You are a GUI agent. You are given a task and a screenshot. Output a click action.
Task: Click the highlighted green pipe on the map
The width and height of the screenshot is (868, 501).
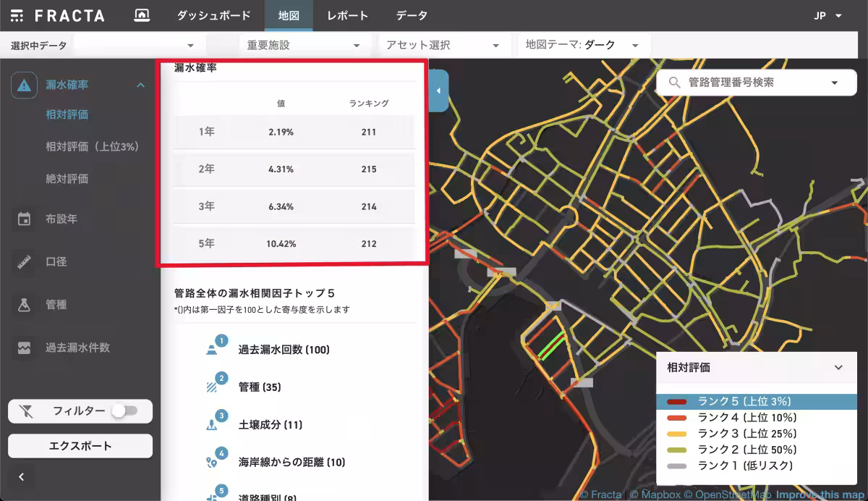550,345
